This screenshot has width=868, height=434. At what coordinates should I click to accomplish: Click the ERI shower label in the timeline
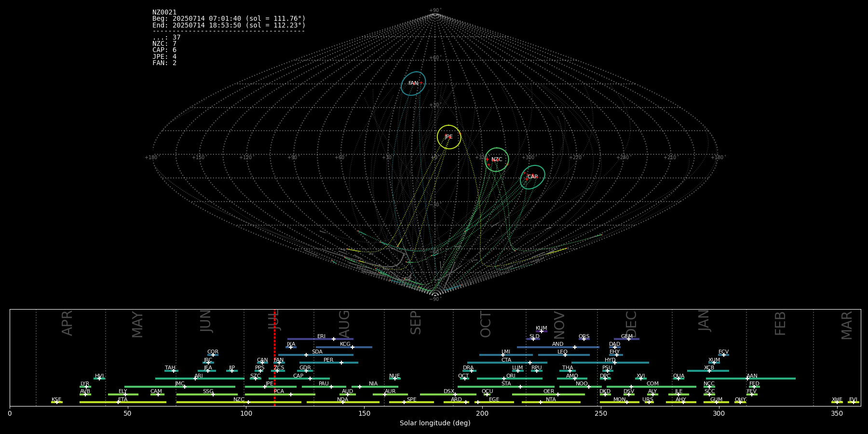click(322, 337)
